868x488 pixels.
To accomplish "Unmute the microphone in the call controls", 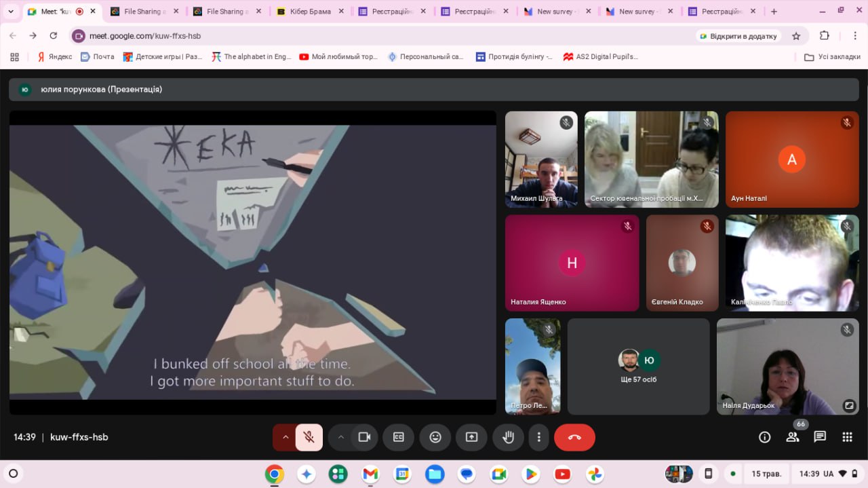I will (309, 437).
